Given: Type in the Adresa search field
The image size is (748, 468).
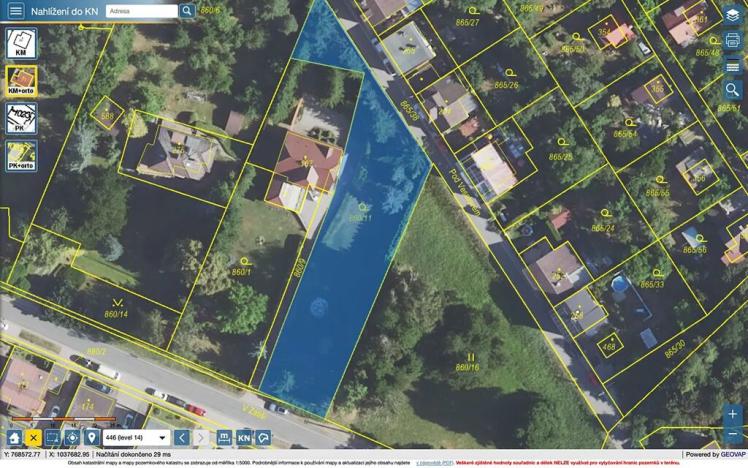Looking at the screenshot, I should tap(140, 11).
